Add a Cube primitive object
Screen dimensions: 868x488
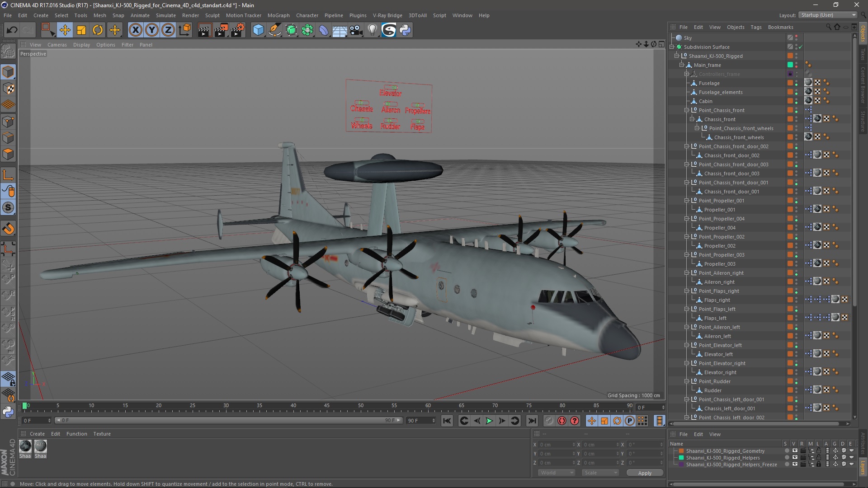[x=258, y=30]
